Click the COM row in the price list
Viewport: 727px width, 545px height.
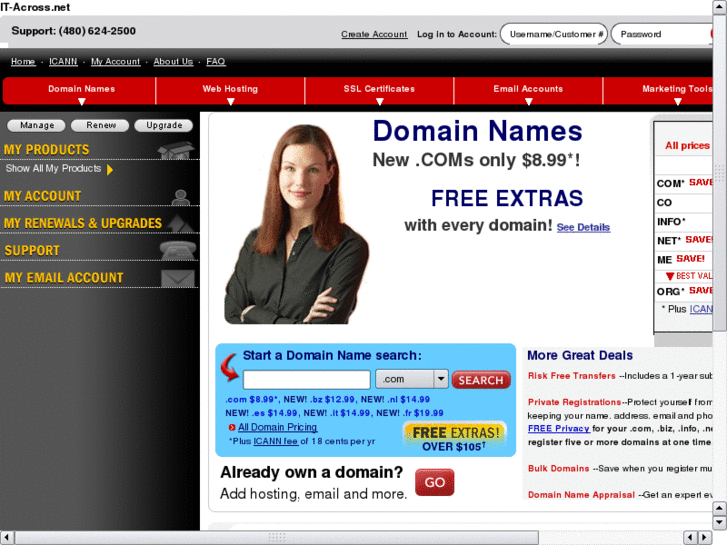[x=684, y=183]
